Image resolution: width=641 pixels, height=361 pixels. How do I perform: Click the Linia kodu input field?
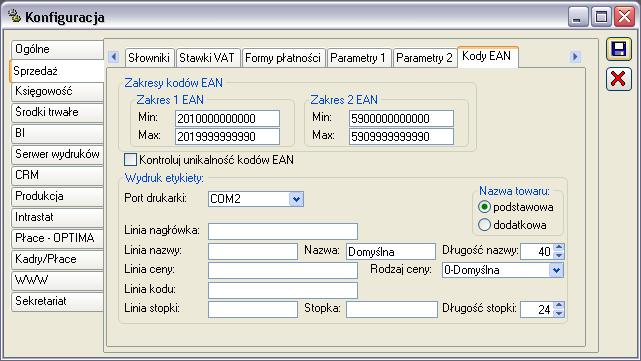283,291
